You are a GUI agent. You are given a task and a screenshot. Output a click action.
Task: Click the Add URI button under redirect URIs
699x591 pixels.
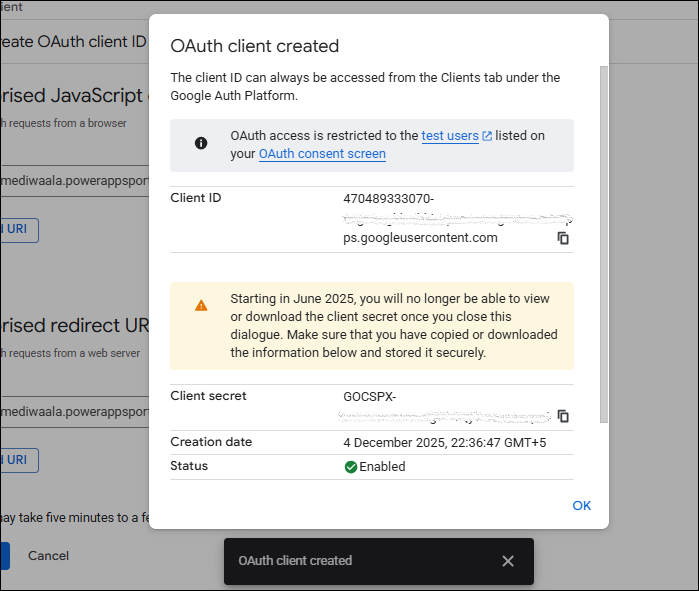pos(19,460)
